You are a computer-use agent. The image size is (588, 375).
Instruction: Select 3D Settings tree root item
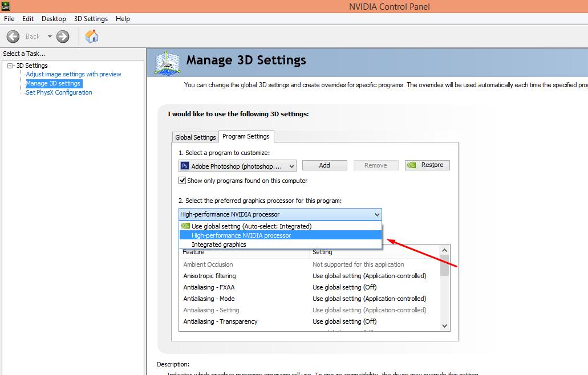(x=32, y=66)
